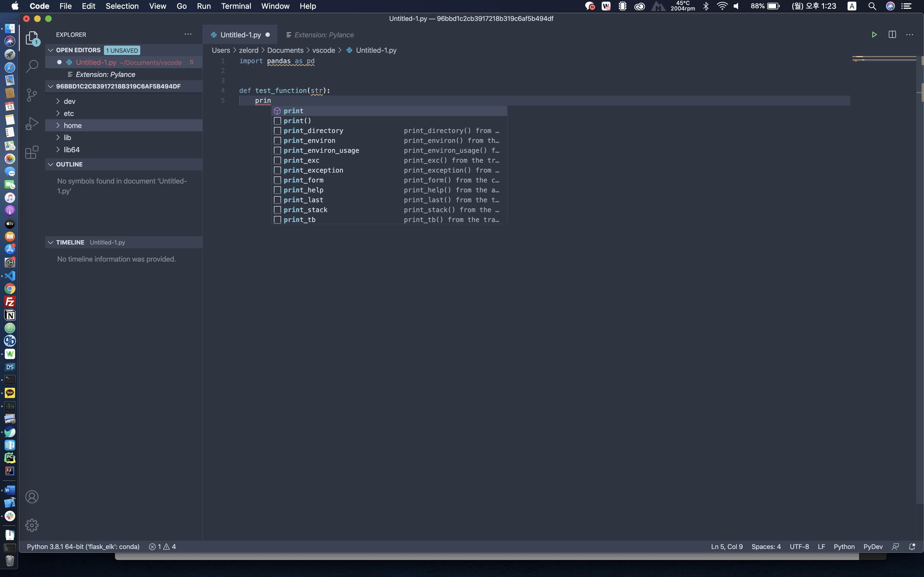This screenshot has width=924, height=577.
Task: Open the Accounts icon in activity bar
Action: pyautogui.click(x=32, y=497)
